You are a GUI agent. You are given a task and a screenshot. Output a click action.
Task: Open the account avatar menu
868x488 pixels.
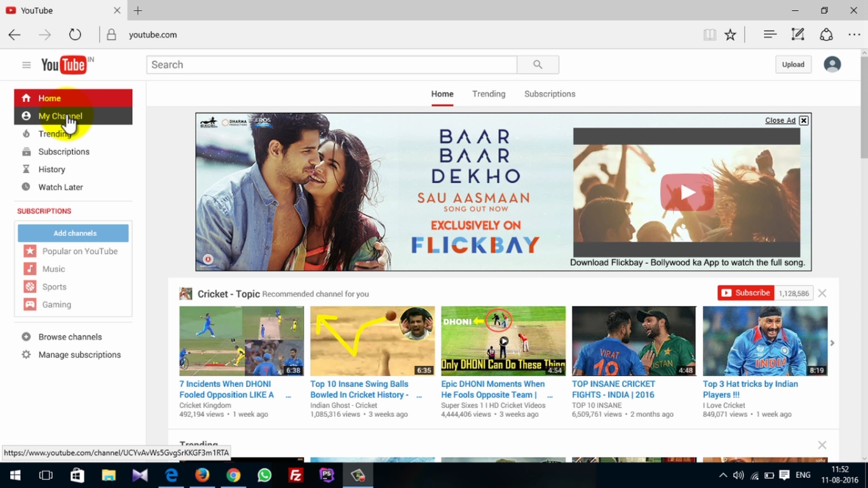click(832, 64)
